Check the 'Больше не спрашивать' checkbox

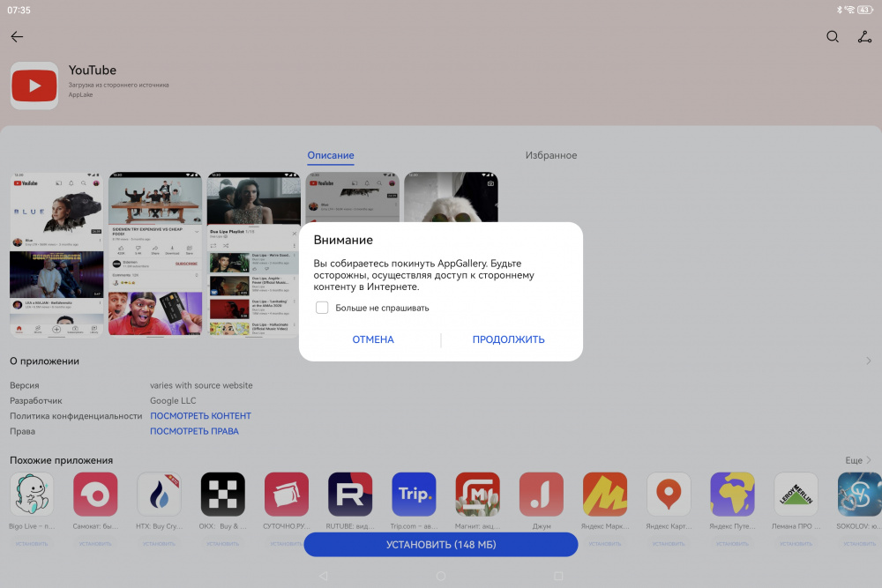click(322, 308)
